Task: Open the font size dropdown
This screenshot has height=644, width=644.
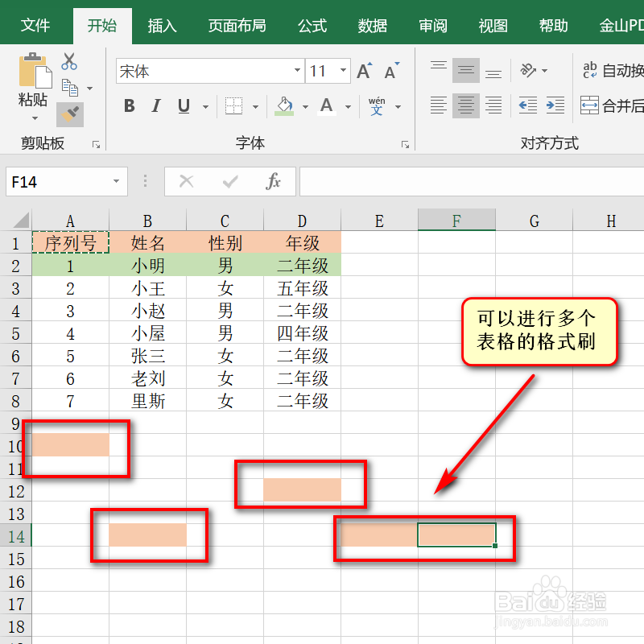Action: point(342,71)
